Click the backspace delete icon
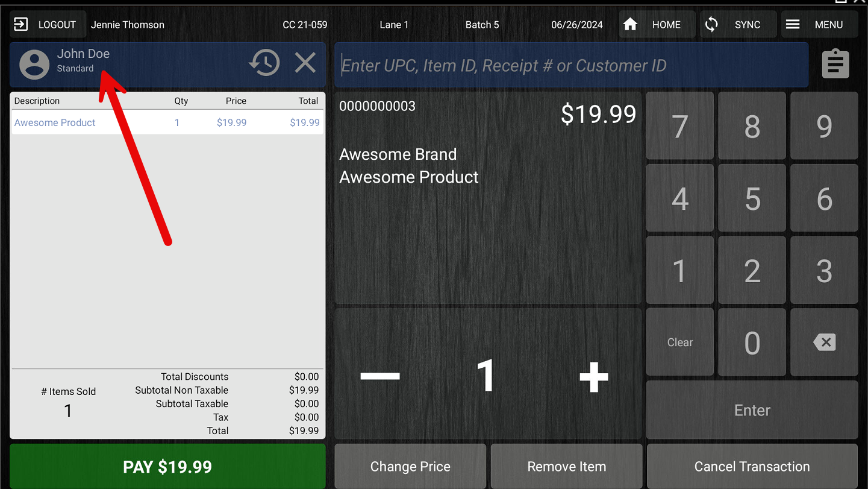 (x=824, y=342)
